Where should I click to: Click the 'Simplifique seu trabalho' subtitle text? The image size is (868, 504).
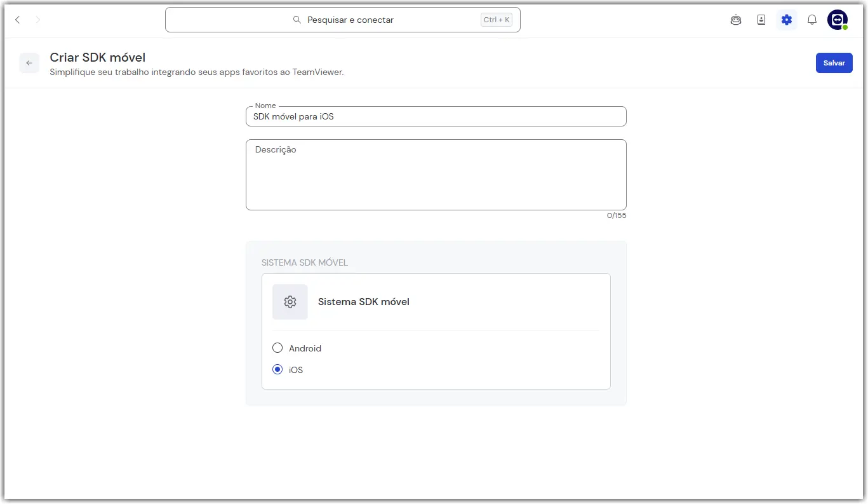[197, 72]
